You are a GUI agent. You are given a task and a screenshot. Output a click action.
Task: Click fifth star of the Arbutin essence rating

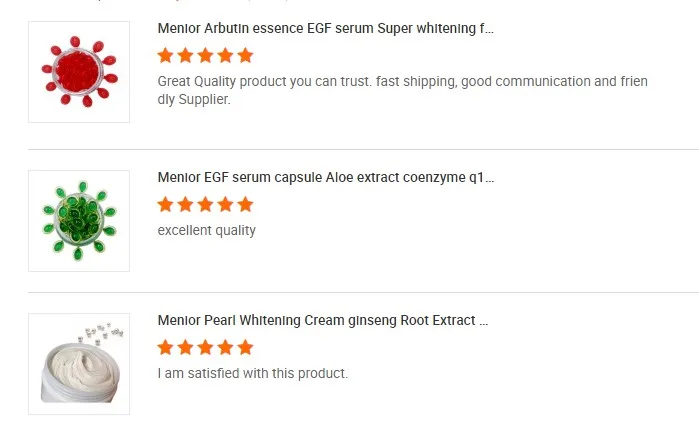point(245,56)
